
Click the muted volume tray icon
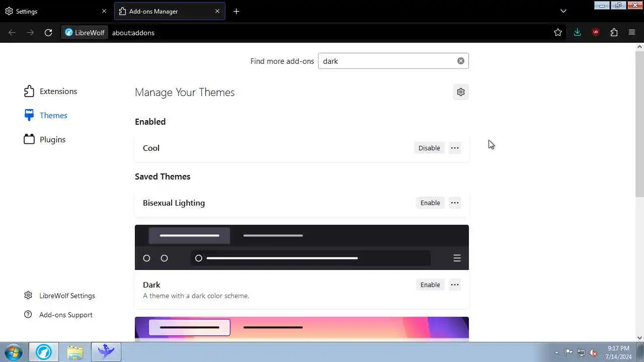[x=594, y=352]
